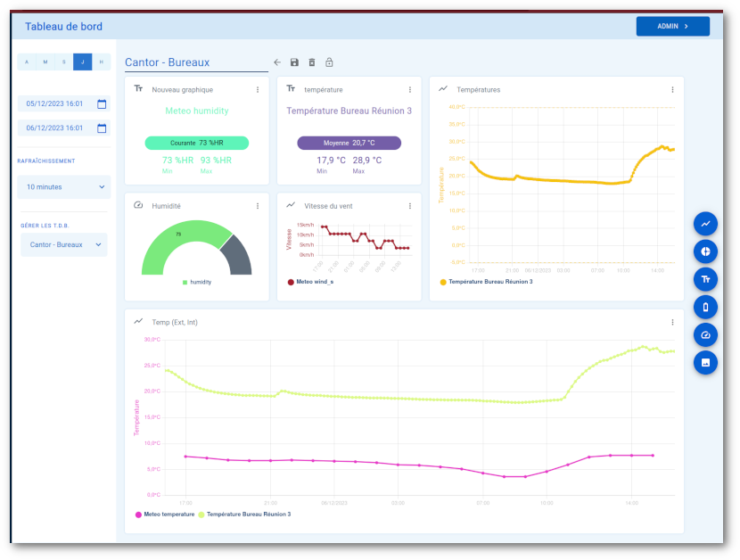Add a line chart widget
This screenshot has width=740, height=560.
coord(705,224)
